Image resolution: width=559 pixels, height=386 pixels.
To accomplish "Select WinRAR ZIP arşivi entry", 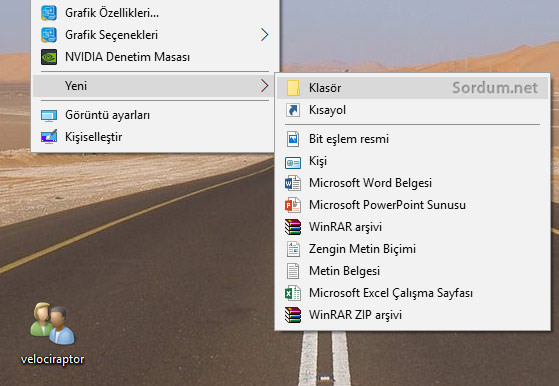I will click(x=412, y=315).
